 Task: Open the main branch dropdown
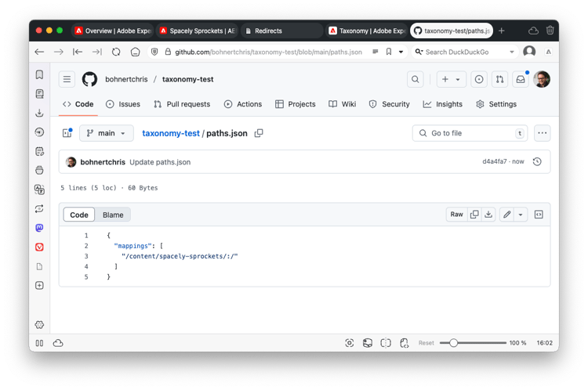(x=106, y=133)
